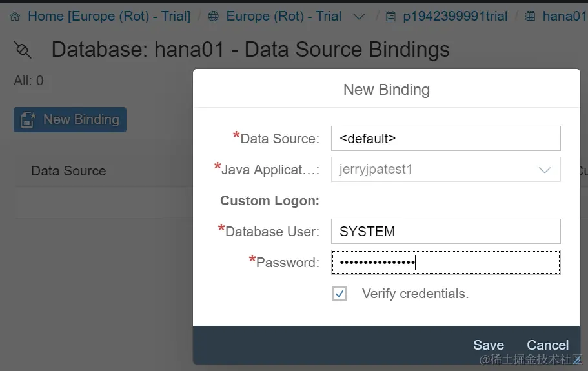Screen dimensions: 588x371
Task: Click the globe icon beside Europe (Rot) - Trial
Action: pos(214,17)
